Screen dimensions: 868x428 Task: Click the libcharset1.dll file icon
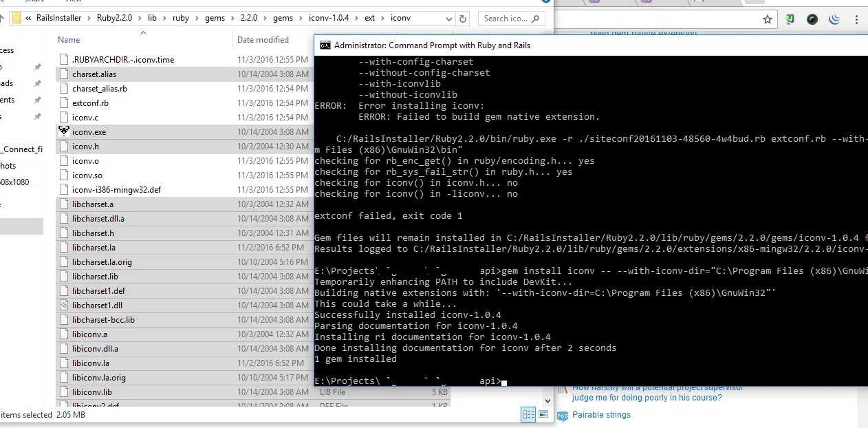click(x=63, y=305)
